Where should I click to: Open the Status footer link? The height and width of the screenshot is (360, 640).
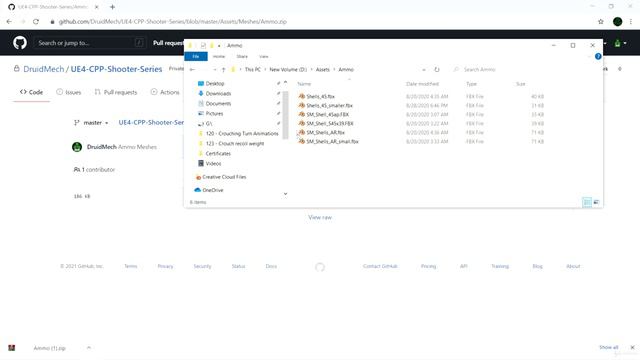click(x=238, y=266)
